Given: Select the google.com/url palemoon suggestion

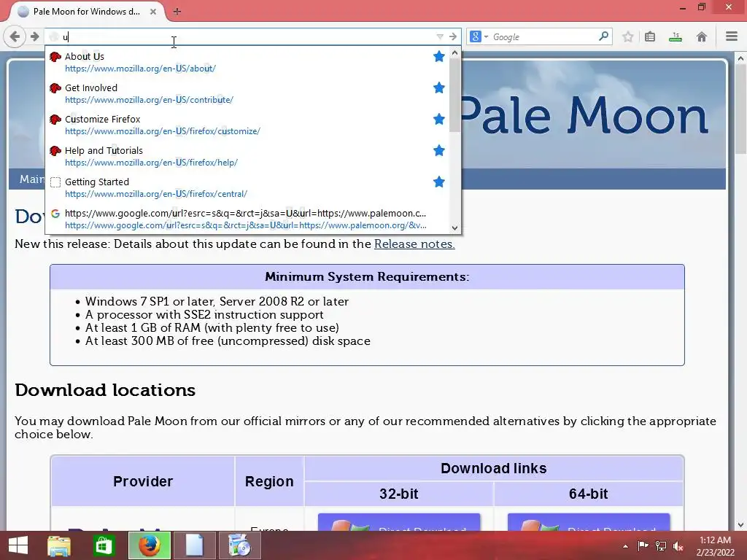Looking at the screenshot, I should 247,219.
